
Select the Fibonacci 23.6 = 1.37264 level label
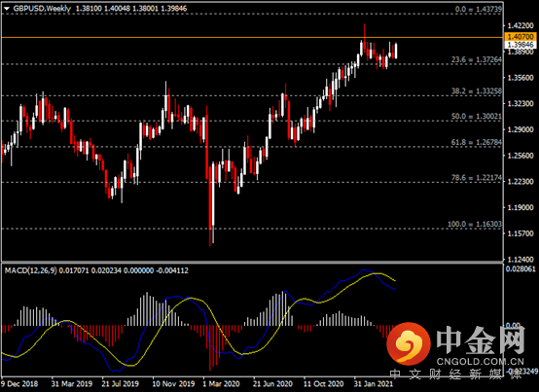point(476,59)
